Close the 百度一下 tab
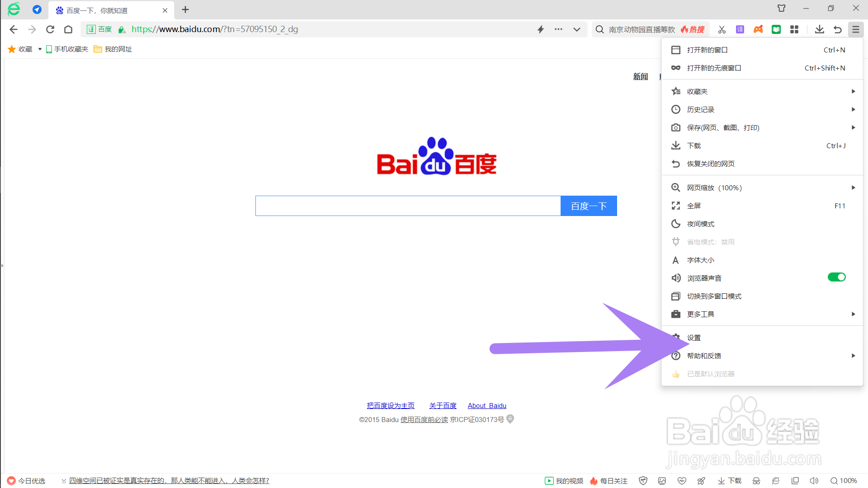868x488 pixels. point(165,10)
